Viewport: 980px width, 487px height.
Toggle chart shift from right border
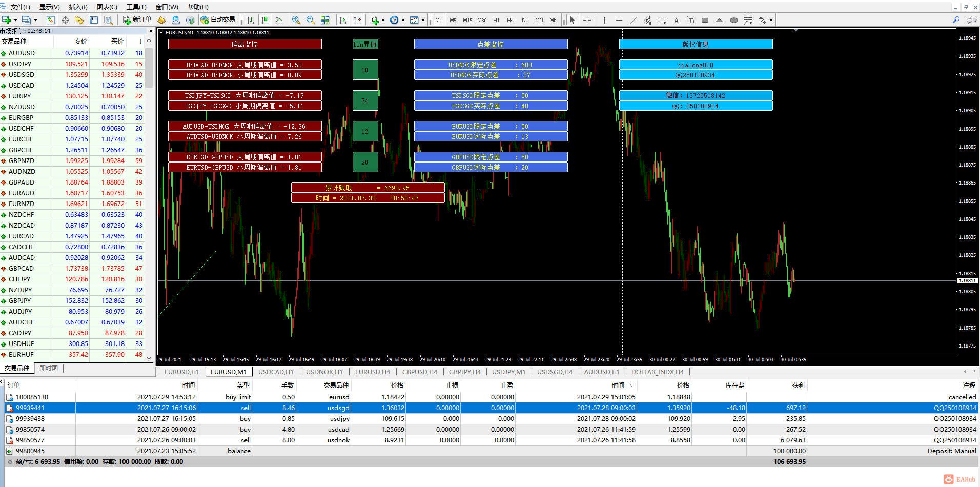(x=357, y=20)
